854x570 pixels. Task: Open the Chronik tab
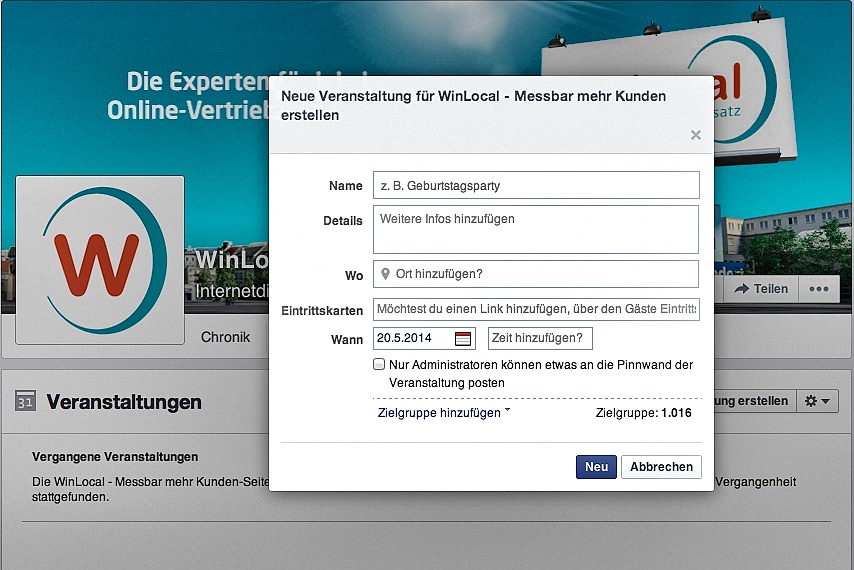(x=225, y=337)
